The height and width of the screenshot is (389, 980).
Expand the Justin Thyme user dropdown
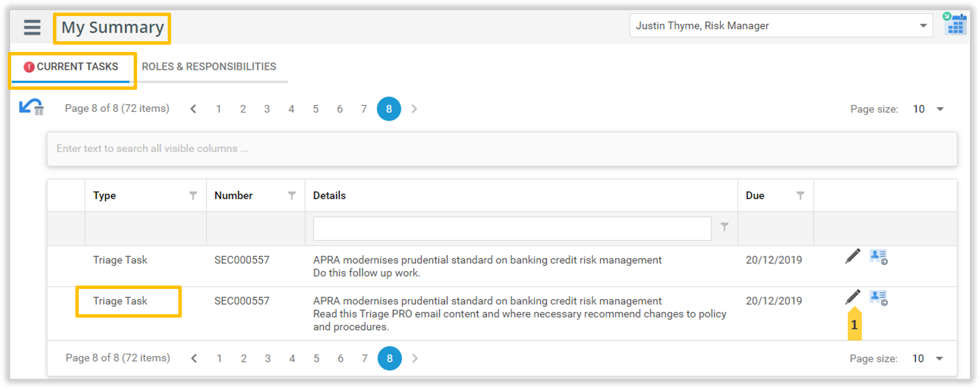coord(923,26)
